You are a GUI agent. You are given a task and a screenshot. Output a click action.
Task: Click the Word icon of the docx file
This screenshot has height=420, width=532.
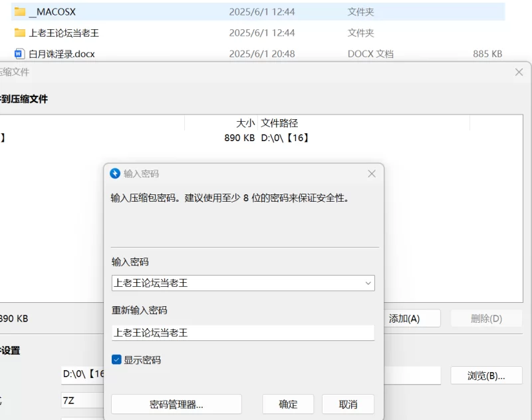[x=19, y=54]
